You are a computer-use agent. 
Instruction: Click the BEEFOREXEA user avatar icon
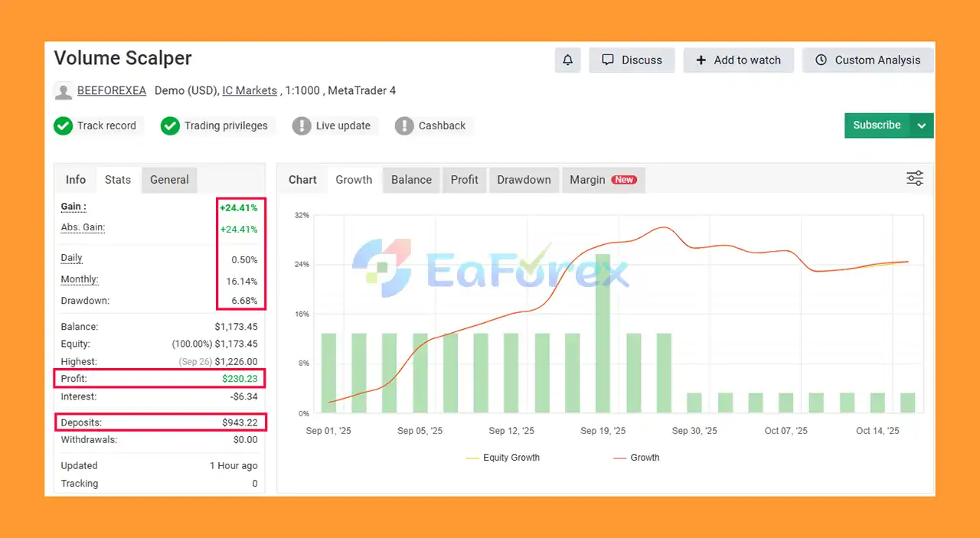[x=63, y=91]
